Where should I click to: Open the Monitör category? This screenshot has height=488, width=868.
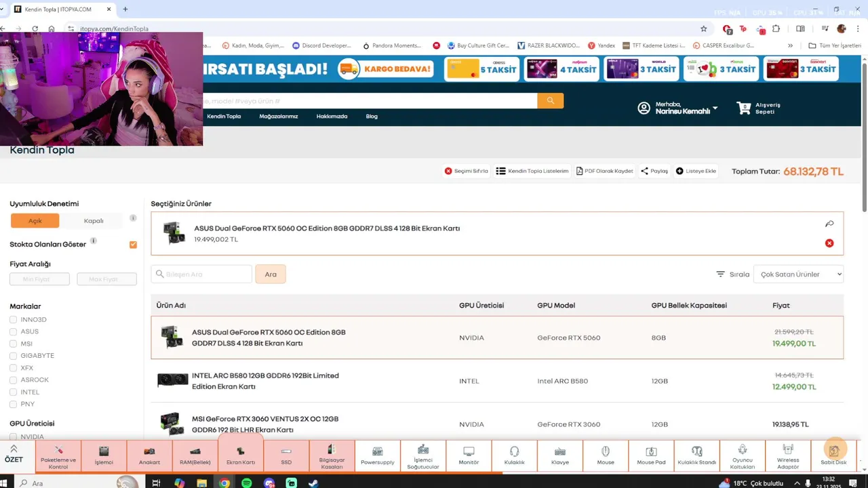[x=469, y=457]
